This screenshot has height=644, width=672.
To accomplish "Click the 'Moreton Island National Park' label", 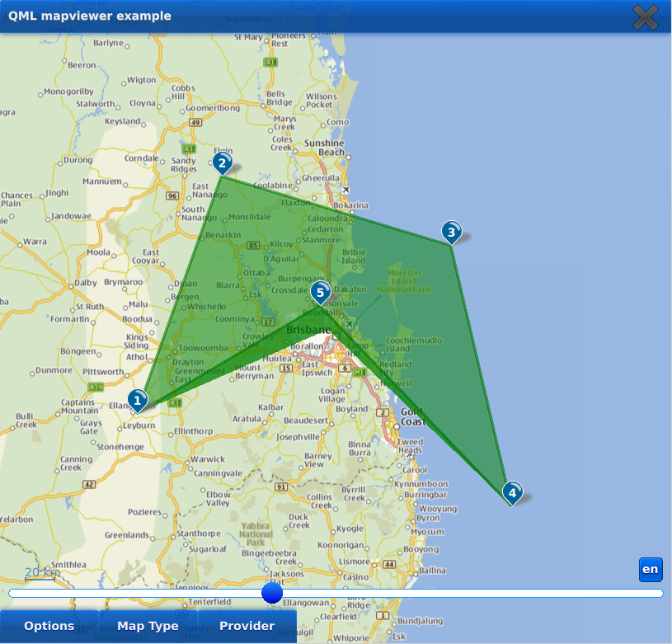I will [x=404, y=281].
